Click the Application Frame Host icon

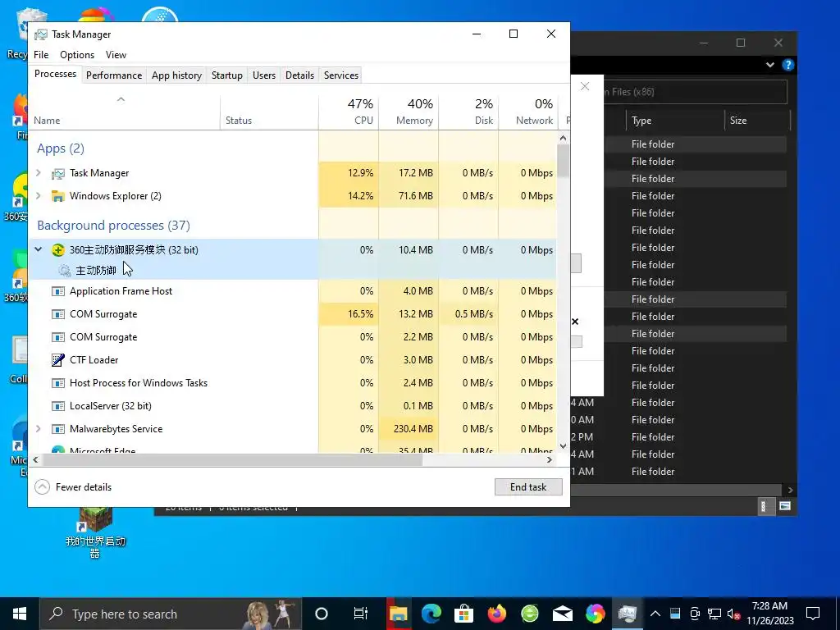58,291
